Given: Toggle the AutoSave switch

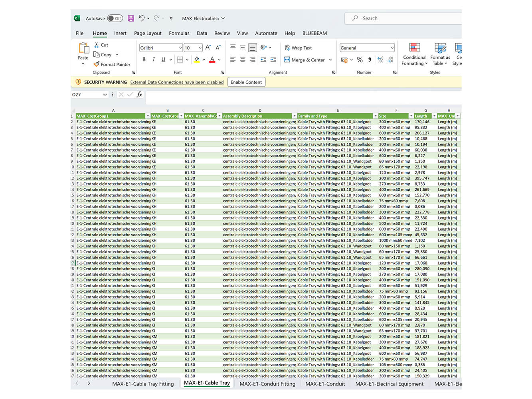Looking at the screenshot, I should click(115, 18).
